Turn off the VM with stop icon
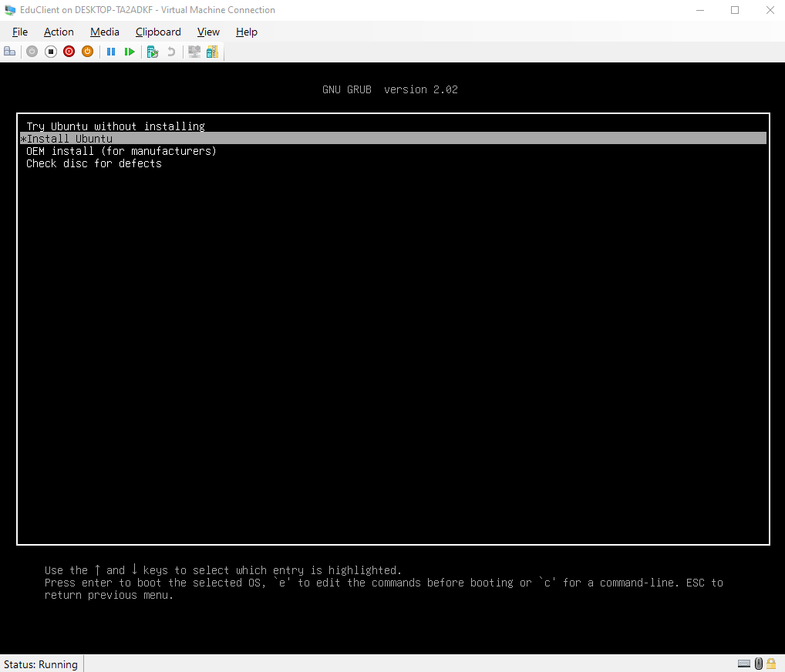Viewport: 785px width, 672px height. pyautogui.click(x=51, y=52)
